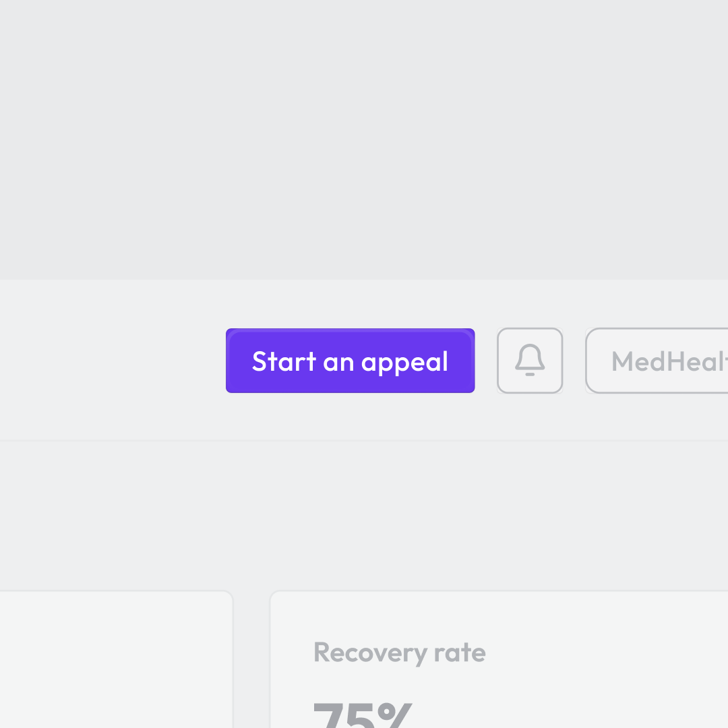Begin a new appeal with the purple button
This screenshot has height=728, width=728.
[350, 360]
